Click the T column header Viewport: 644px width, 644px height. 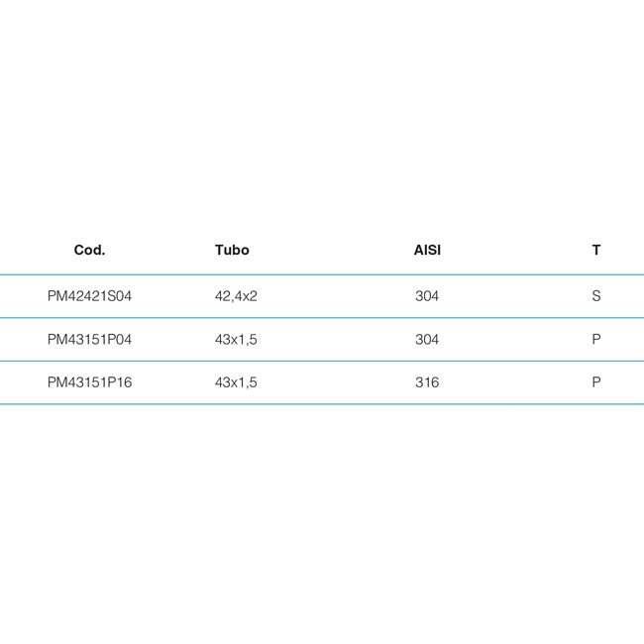point(596,250)
